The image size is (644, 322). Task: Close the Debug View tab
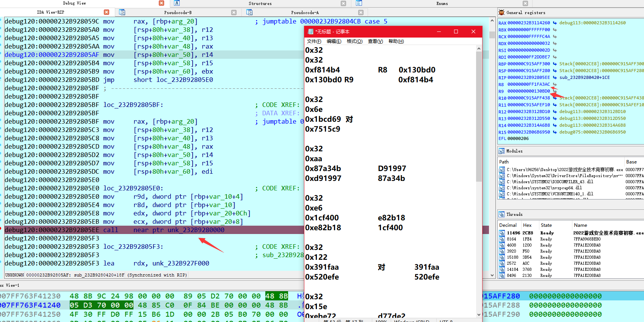[x=161, y=3]
